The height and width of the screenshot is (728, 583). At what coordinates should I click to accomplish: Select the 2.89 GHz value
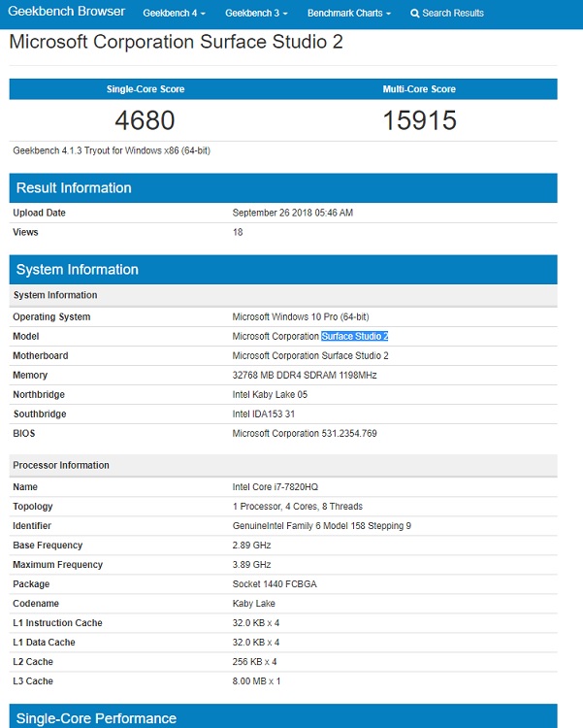click(x=251, y=546)
